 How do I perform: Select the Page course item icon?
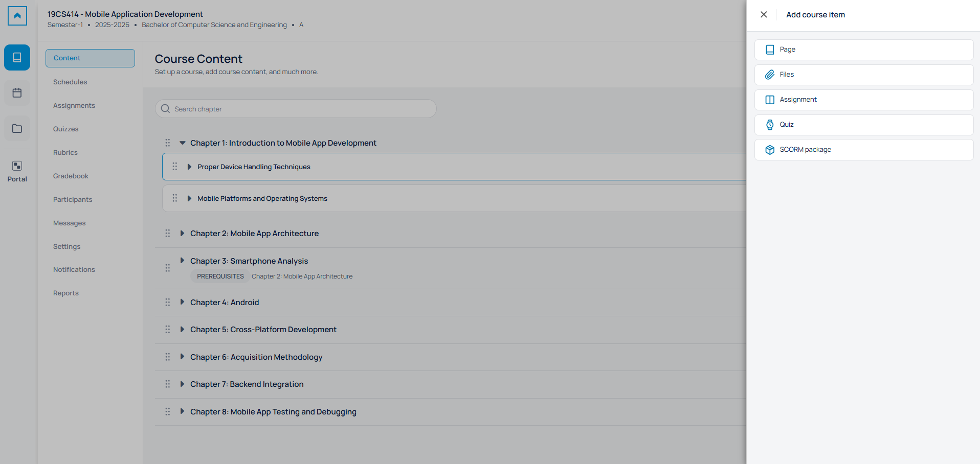click(x=770, y=49)
